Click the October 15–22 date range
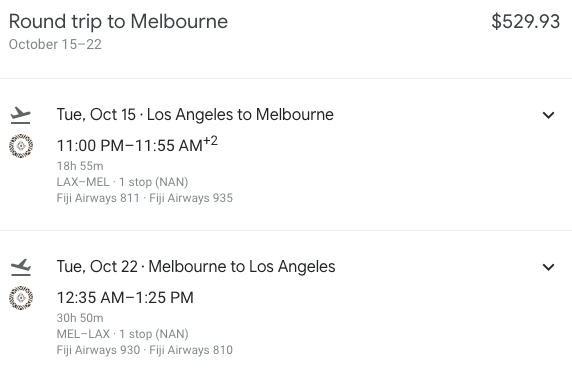This screenshot has width=572, height=375. [x=55, y=45]
